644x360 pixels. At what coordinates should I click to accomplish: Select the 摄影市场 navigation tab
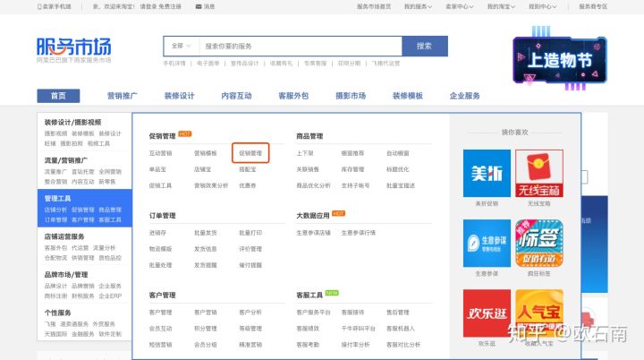[350, 96]
